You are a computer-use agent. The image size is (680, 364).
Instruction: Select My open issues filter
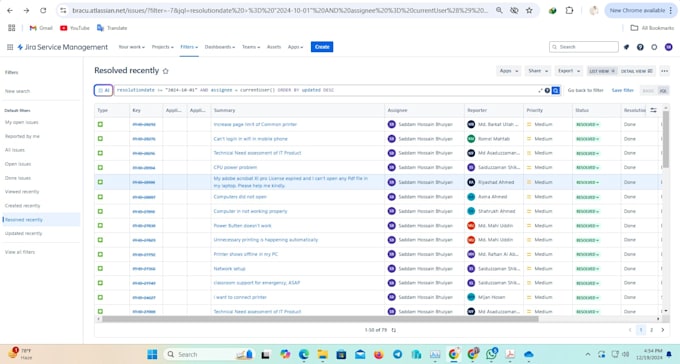pos(22,122)
